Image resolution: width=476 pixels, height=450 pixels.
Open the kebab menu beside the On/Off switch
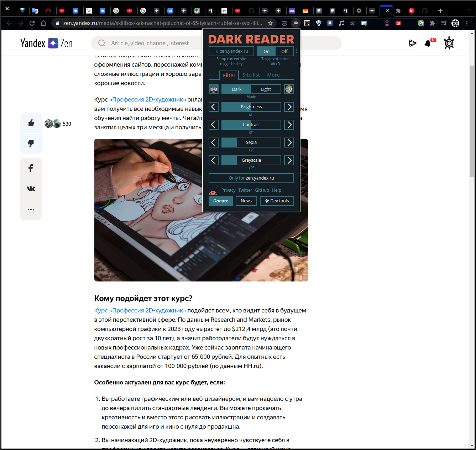(297, 51)
